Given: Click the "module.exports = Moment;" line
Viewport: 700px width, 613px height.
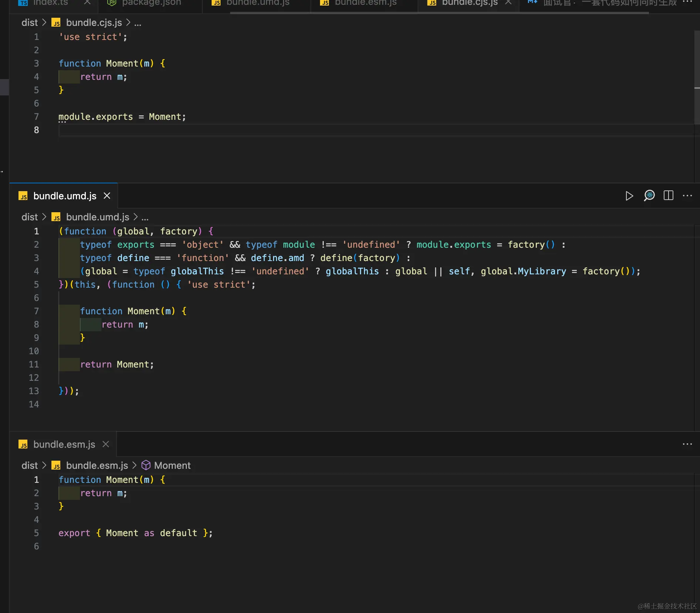Looking at the screenshot, I should (122, 117).
